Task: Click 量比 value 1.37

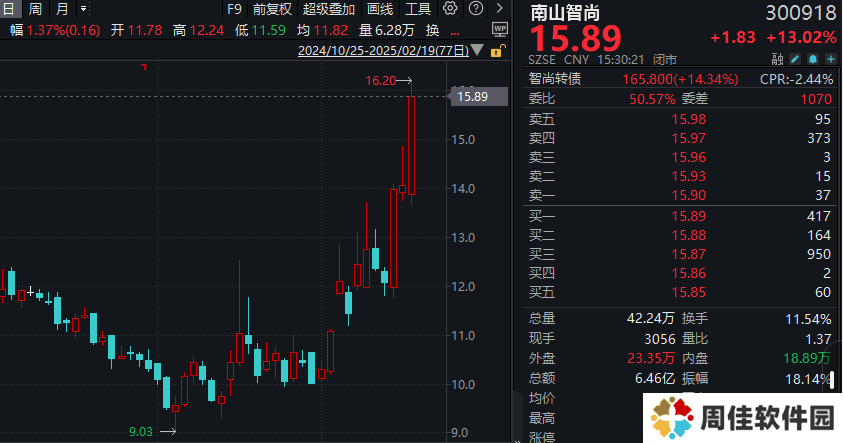Action: click(x=818, y=339)
